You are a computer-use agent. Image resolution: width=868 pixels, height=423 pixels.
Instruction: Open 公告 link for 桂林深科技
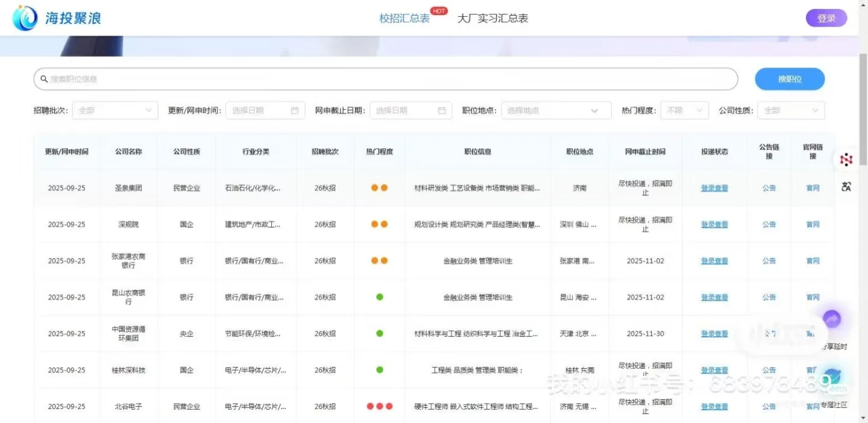[x=769, y=370]
